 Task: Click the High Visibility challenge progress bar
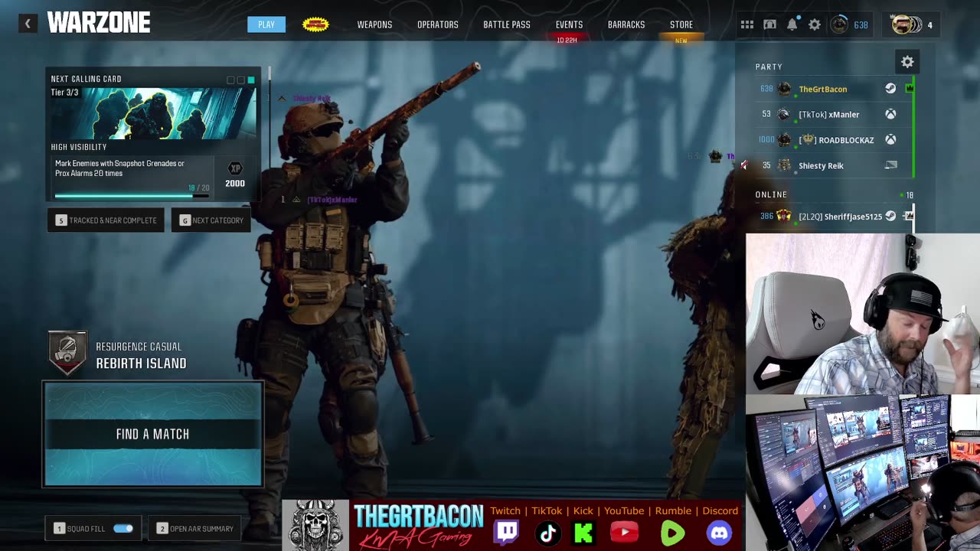point(132,196)
